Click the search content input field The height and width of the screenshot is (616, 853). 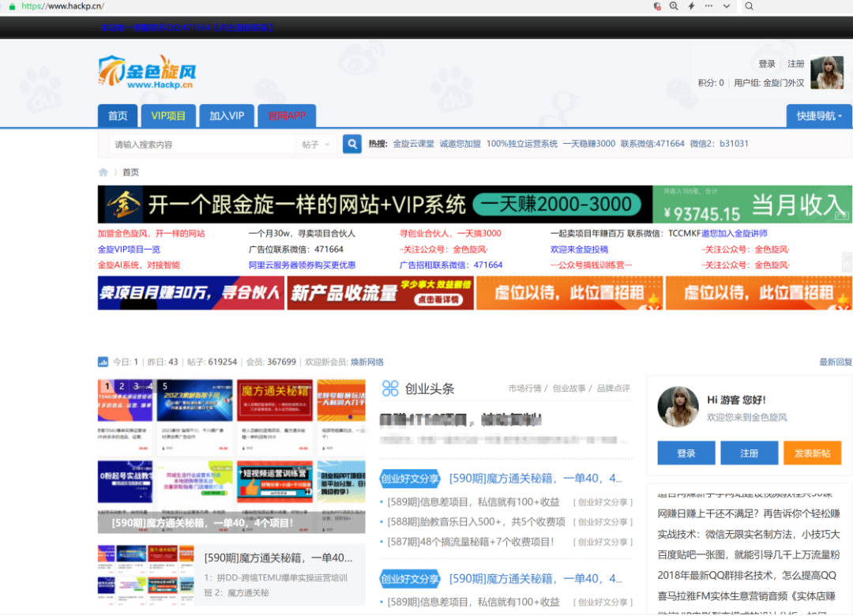[202, 145]
